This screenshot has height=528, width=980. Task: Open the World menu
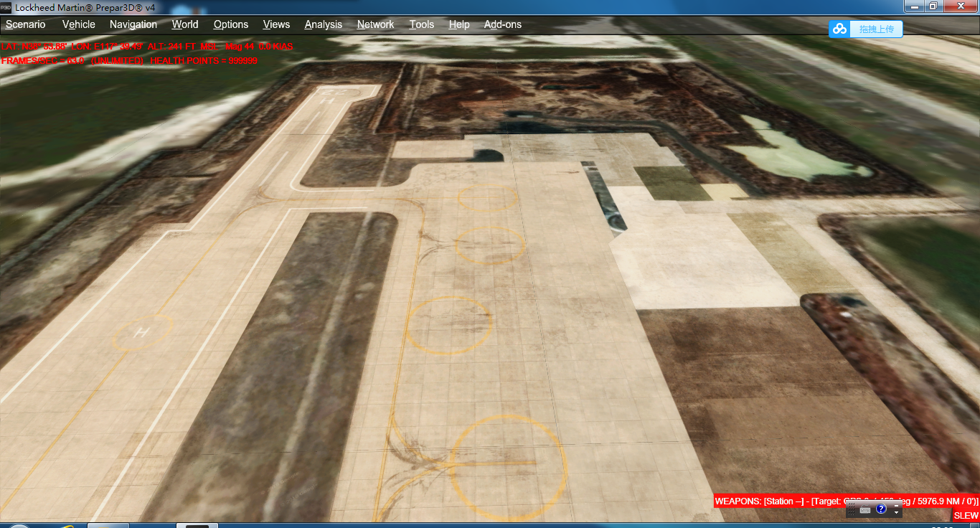tap(185, 24)
